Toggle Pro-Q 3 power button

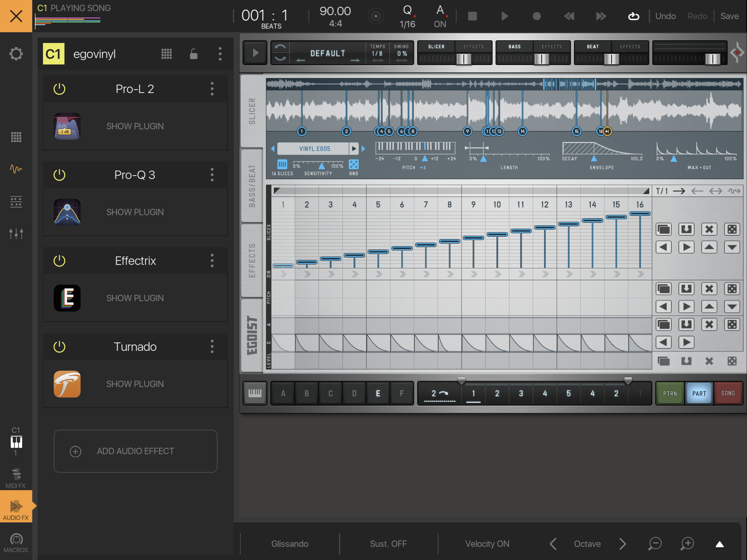(x=59, y=175)
